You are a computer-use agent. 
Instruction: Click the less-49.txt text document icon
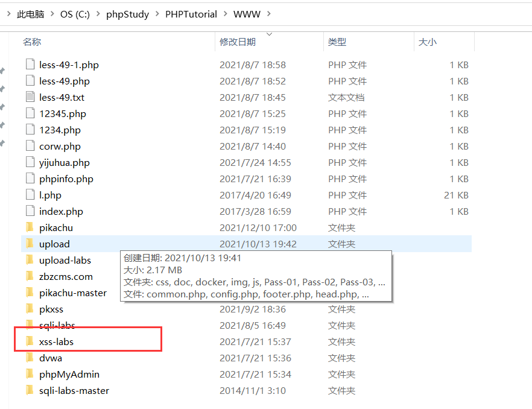pyautogui.click(x=31, y=97)
